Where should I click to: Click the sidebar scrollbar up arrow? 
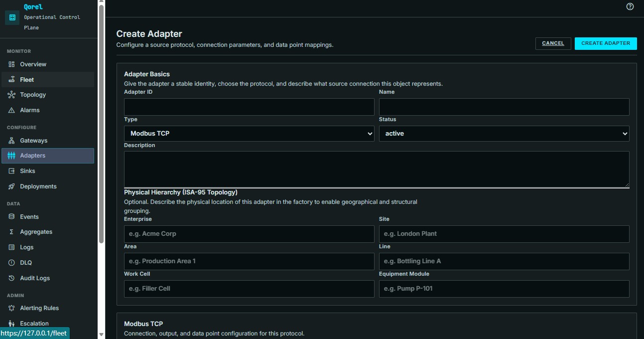pos(102,2)
